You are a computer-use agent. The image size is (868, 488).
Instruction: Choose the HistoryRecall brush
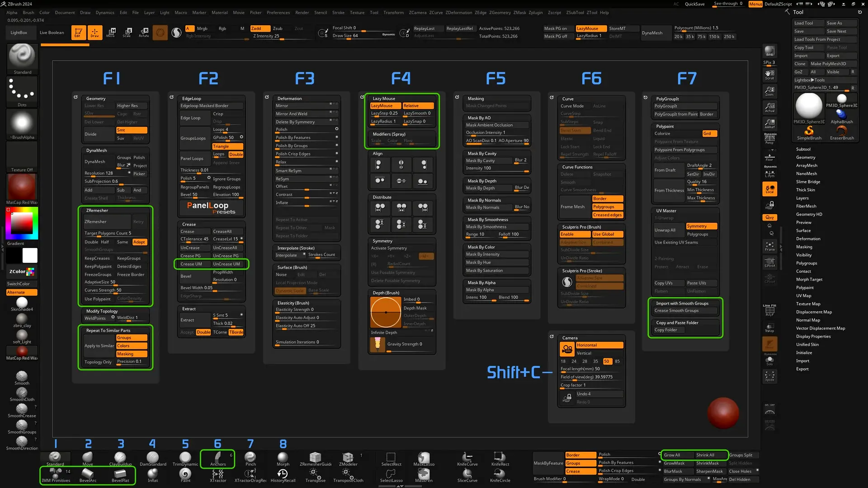coord(283,474)
